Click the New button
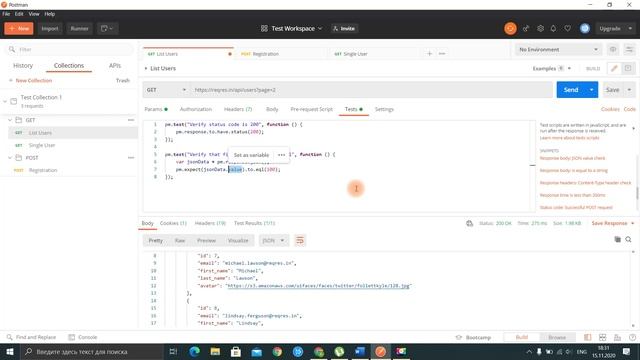This screenshot has height=360, width=640. pos(19,29)
